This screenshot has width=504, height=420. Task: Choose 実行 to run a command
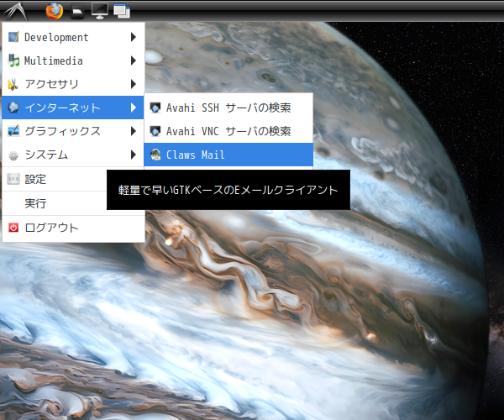click(55, 203)
